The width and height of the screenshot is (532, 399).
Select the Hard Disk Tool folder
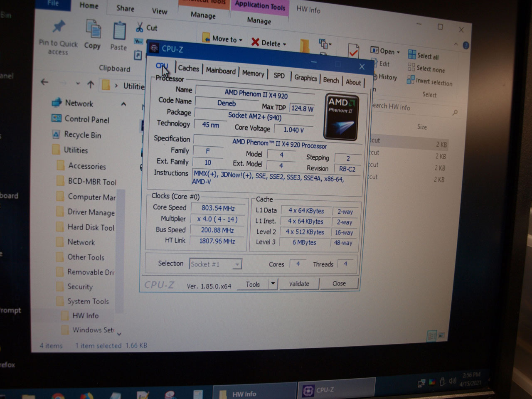pos(91,227)
